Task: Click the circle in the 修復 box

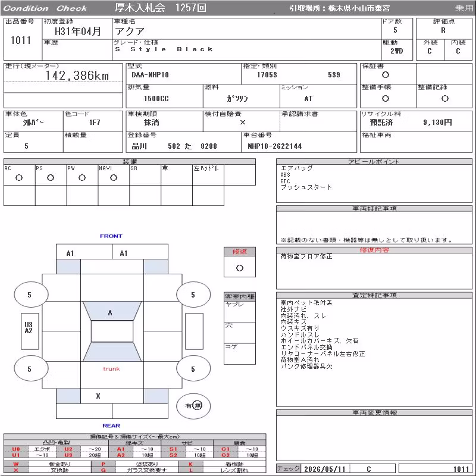Action: 240,268
